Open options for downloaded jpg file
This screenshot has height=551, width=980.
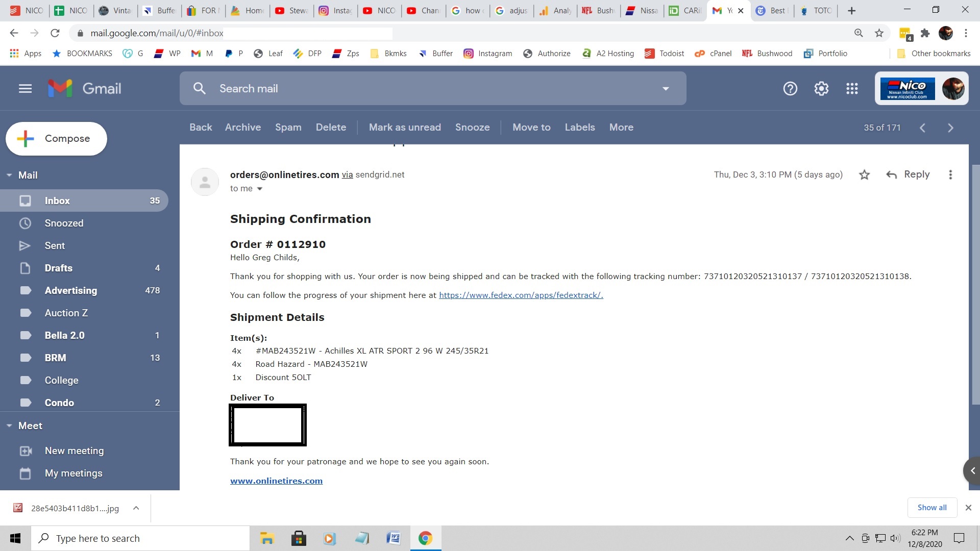click(x=136, y=508)
